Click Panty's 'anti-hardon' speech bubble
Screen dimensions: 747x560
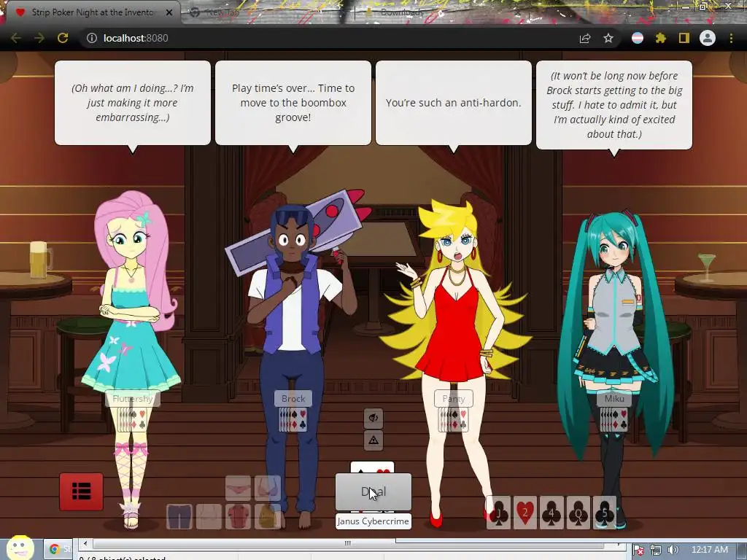[454, 102]
